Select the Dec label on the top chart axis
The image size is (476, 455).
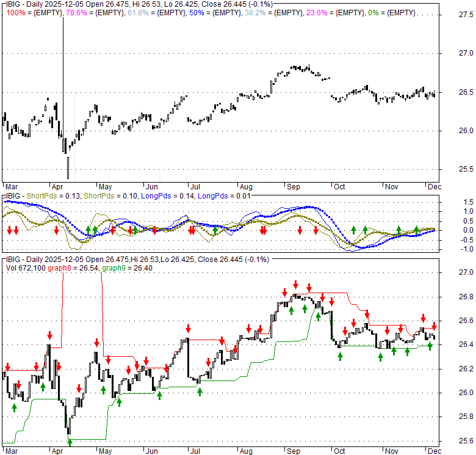click(x=434, y=186)
